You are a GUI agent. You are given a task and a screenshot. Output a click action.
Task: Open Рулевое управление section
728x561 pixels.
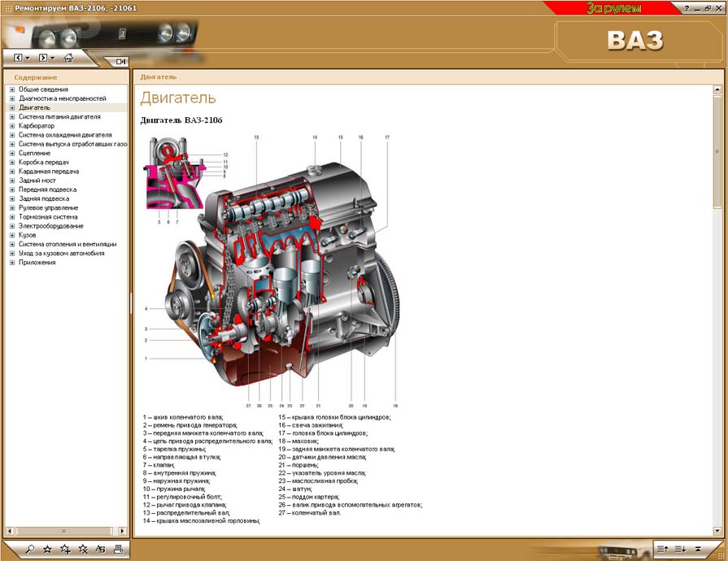click(48, 208)
